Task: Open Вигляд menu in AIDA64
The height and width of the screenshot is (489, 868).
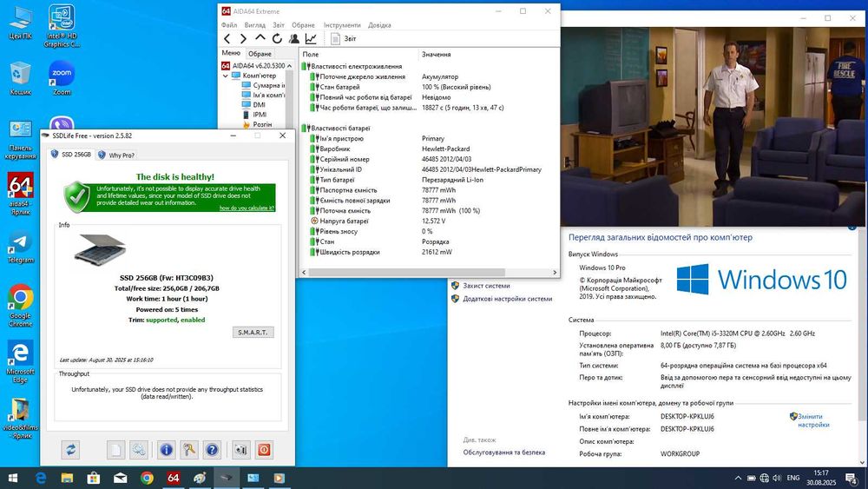Action: (254, 25)
